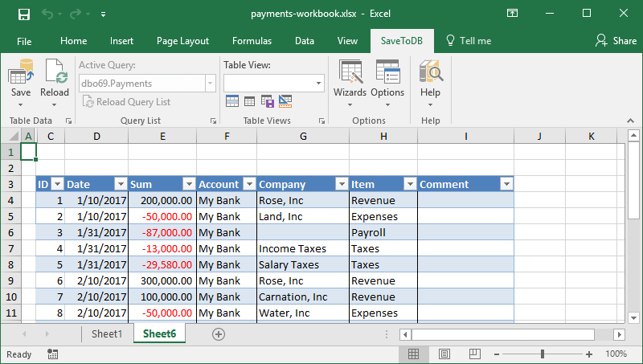This screenshot has height=364, width=643.
Task: Select row 7 header
Action: coord(10,249)
